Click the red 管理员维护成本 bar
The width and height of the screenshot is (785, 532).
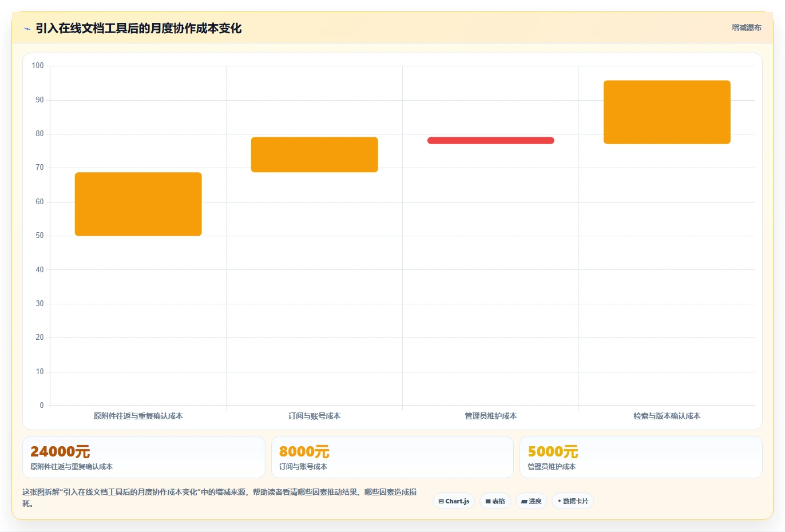491,140
